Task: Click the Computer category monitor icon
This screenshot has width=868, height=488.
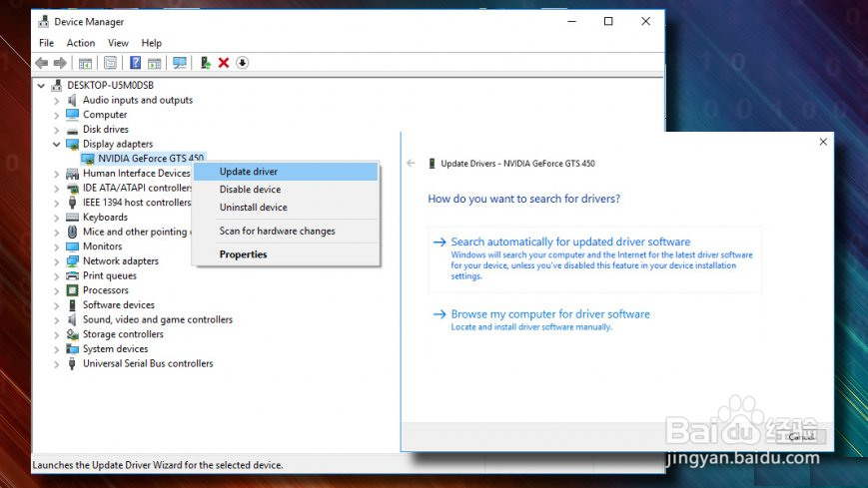Action: (72, 115)
